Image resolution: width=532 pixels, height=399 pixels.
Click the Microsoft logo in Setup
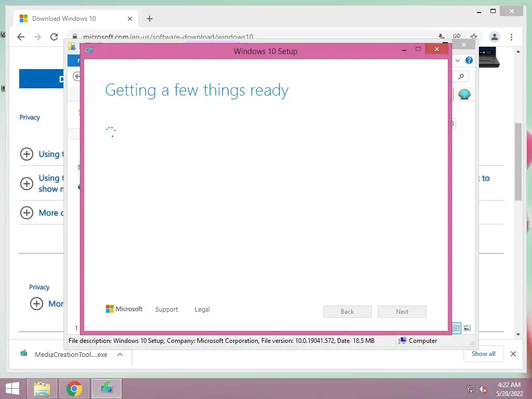124,309
